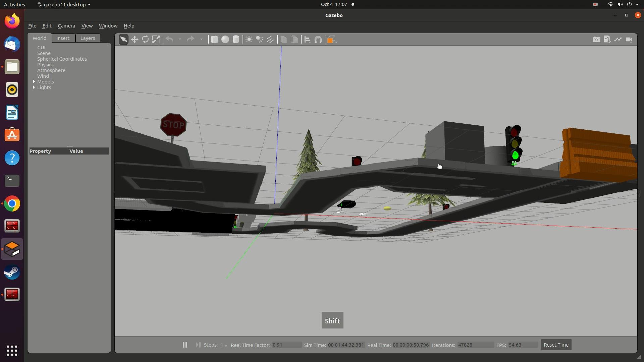This screenshot has height=362, width=644.
Task: Select GUI in the World tree
Action: (x=41, y=48)
